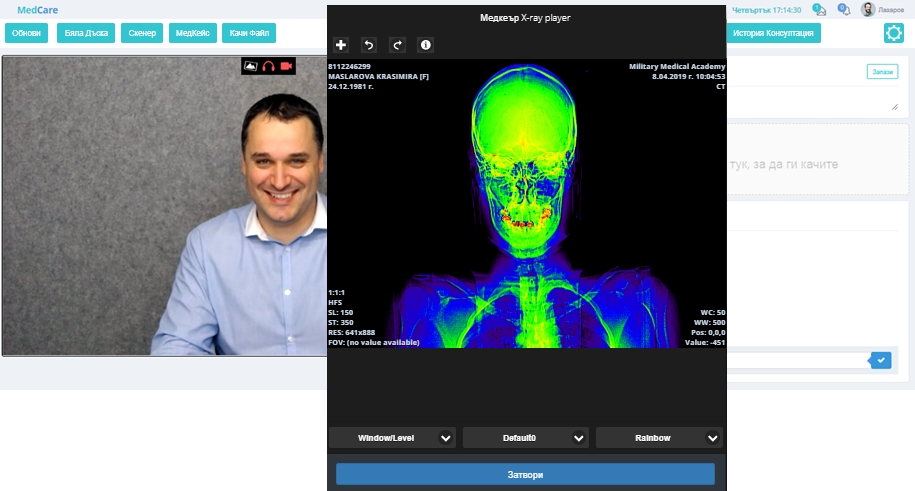Expand the Default0 preset dropdown
The width and height of the screenshot is (915, 491).
point(525,438)
